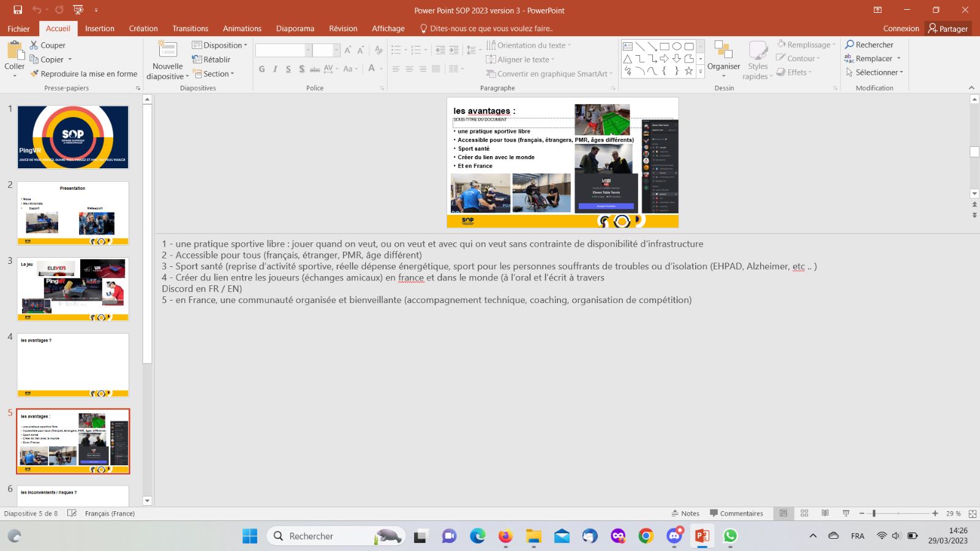Viewport: 980px width, 551px height.
Task: Expand the Disposition dropdown
Action: [219, 45]
